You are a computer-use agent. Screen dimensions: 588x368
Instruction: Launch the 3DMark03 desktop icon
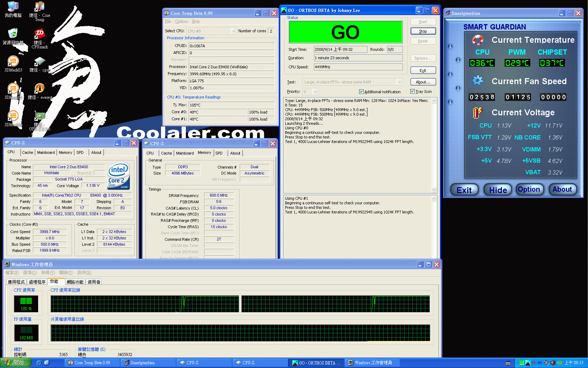coord(13,63)
